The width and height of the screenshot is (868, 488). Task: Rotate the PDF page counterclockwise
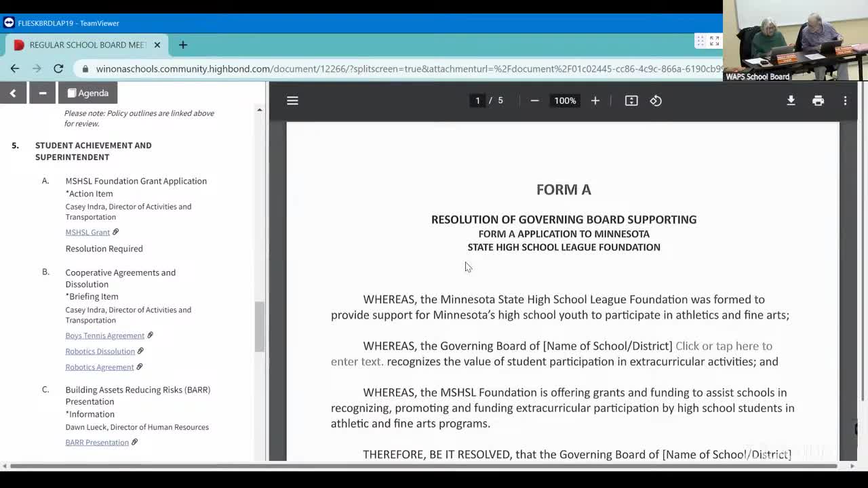click(655, 100)
